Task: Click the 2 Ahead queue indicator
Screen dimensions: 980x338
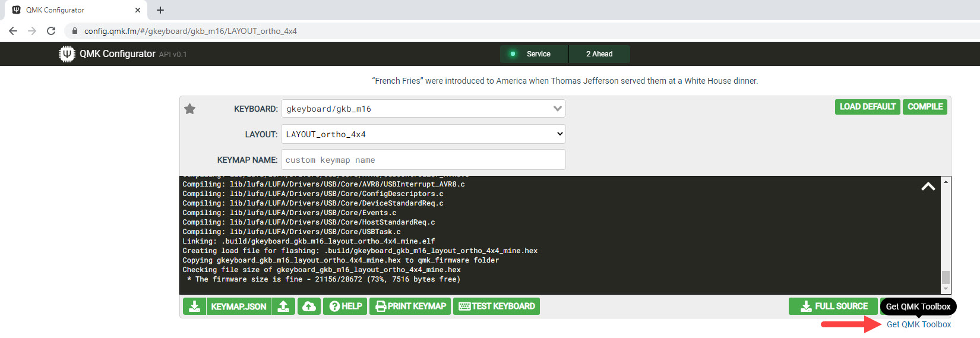Action: (599, 54)
